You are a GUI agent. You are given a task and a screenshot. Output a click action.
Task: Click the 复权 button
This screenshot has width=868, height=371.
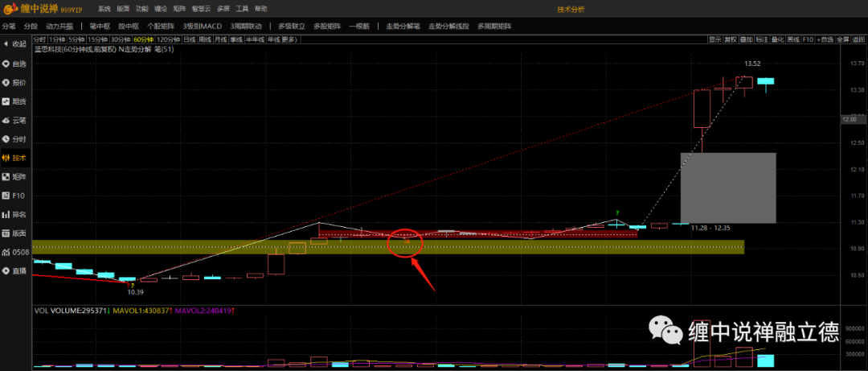pyautogui.click(x=731, y=39)
